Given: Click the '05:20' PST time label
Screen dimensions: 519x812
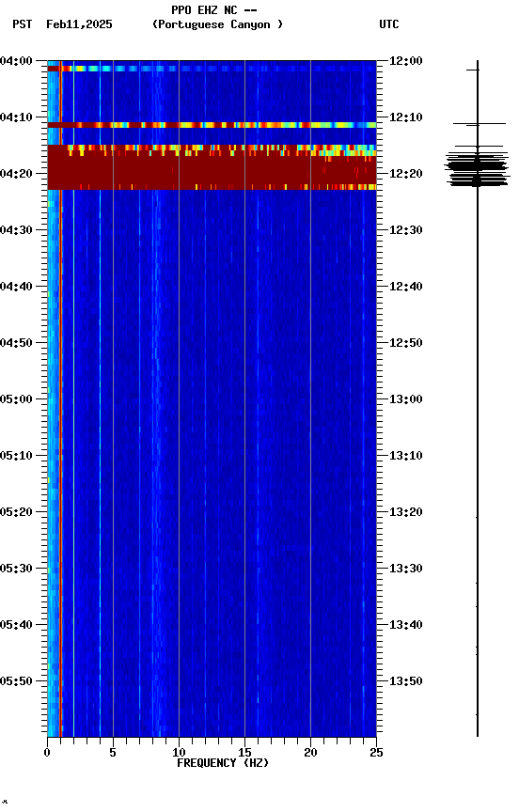Looking at the screenshot, I should point(16,513).
